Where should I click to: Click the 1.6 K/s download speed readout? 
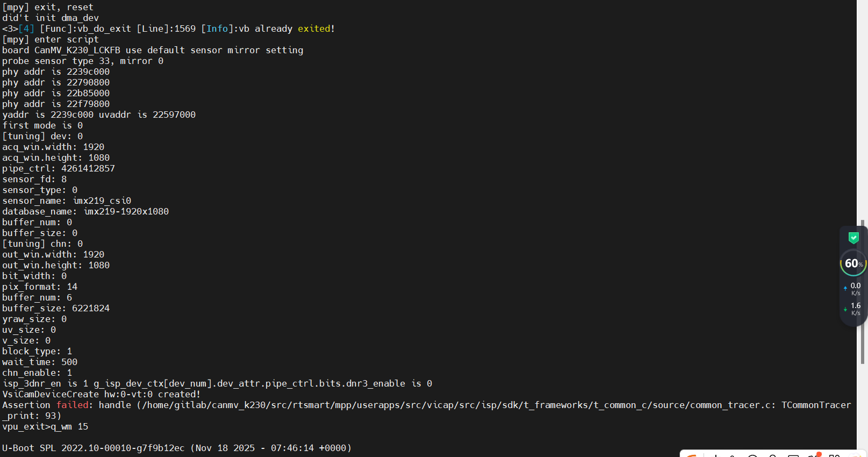tap(856, 309)
